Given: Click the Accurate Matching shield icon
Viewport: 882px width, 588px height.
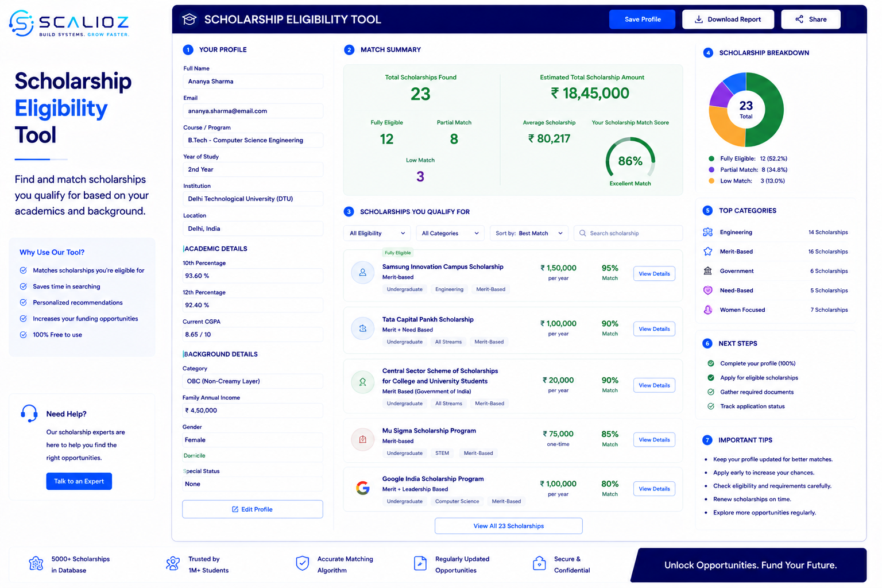Looking at the screenshot, I should (x=303, y=564).
